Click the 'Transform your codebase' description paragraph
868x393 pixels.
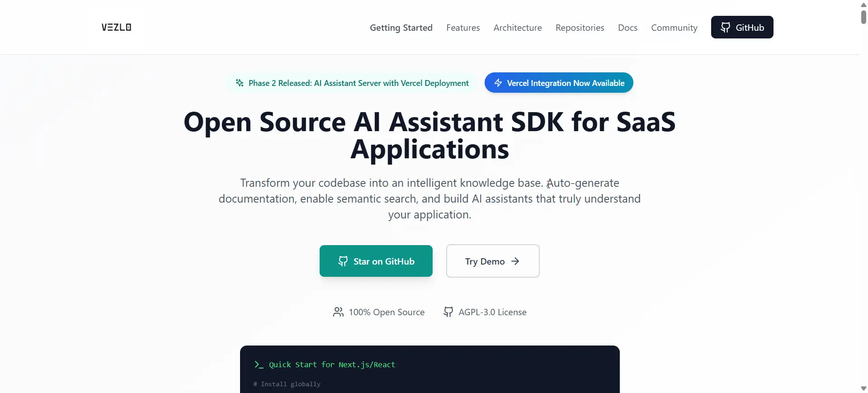pos(429,199)
